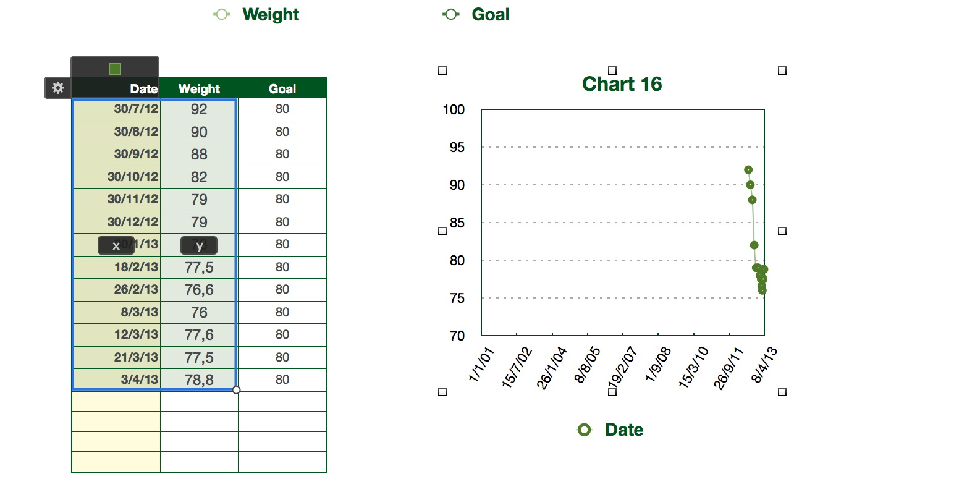Click the green series color swatch
This screenshot has width=980, height=492.
115,69
